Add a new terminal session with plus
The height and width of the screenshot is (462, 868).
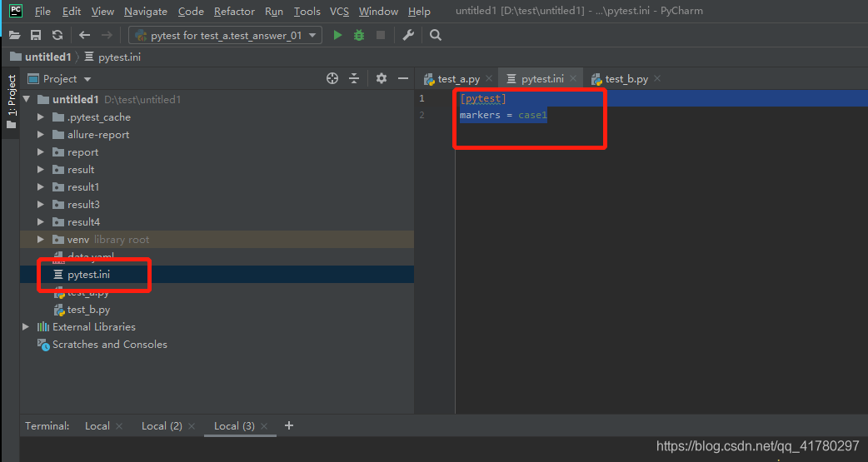(289, 425)
